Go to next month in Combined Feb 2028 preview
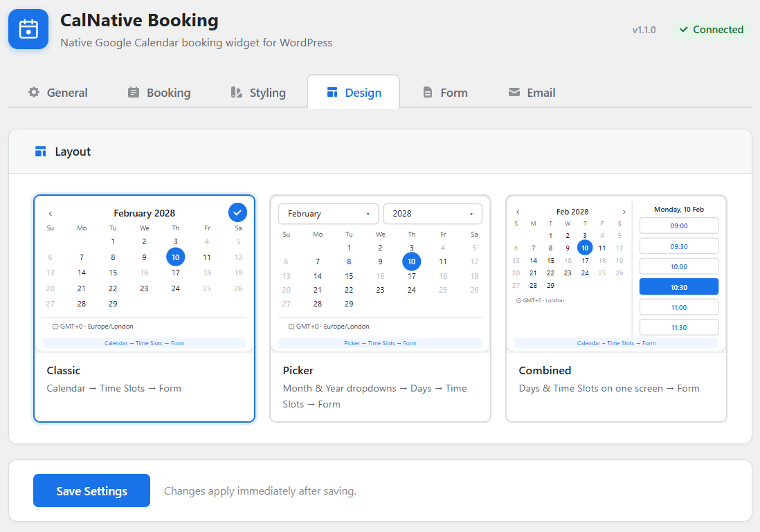The height and width of the screenshot is (532, 760). tap(624, 212)
